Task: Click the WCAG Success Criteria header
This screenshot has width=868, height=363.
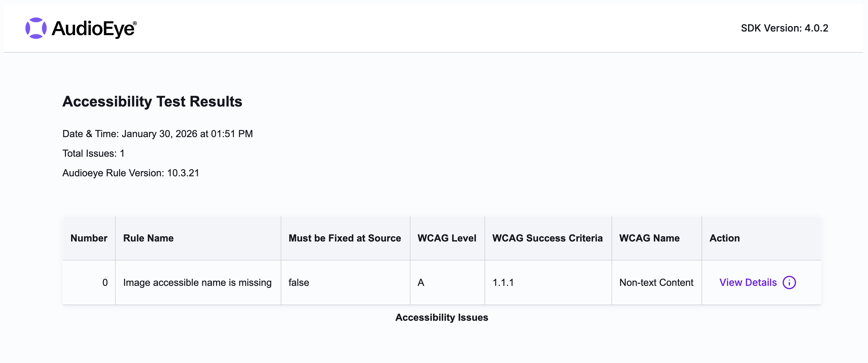Action: [548, 238]
